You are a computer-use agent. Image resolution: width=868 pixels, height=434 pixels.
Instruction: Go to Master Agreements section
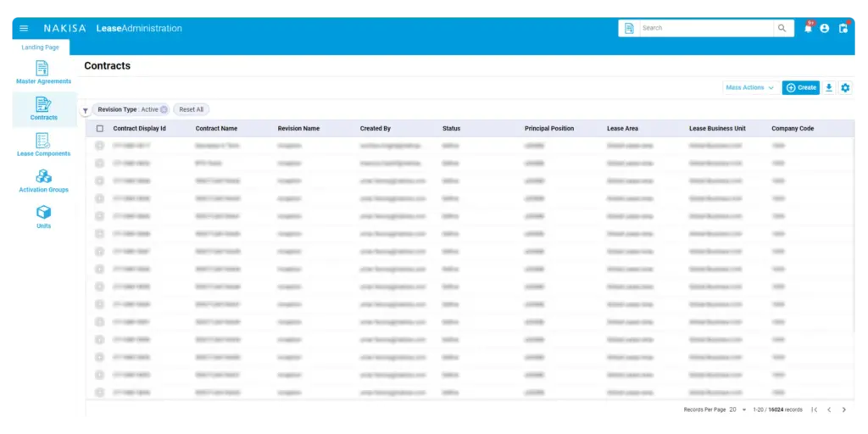(43, 72)
